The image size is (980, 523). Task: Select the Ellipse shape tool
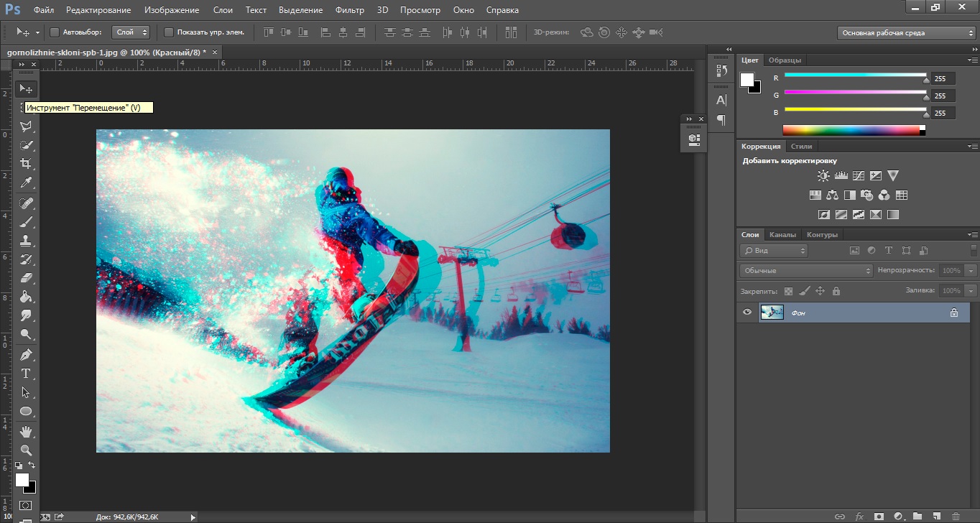(x=26, y=412)
